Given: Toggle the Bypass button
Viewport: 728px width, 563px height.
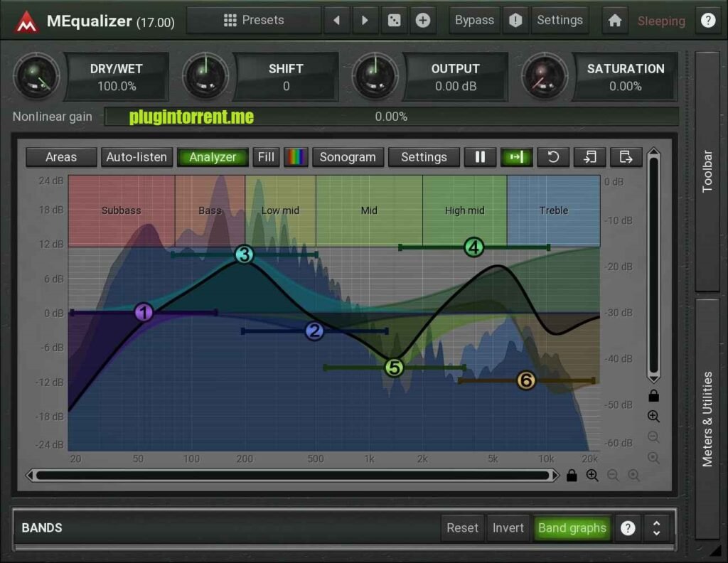Looking at the screenshot, I should [x=474, y=21].
